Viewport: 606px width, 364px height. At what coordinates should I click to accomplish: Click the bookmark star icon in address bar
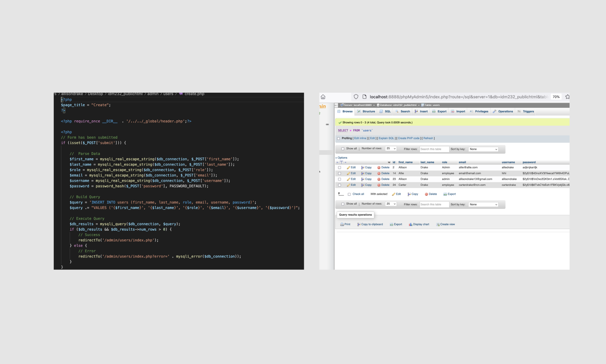click(x=567, y=97)
